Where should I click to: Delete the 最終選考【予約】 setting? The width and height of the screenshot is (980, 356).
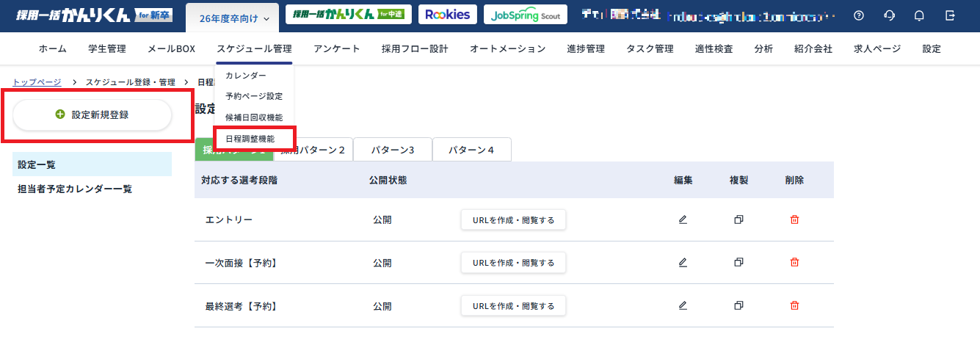tap(794, 305)
